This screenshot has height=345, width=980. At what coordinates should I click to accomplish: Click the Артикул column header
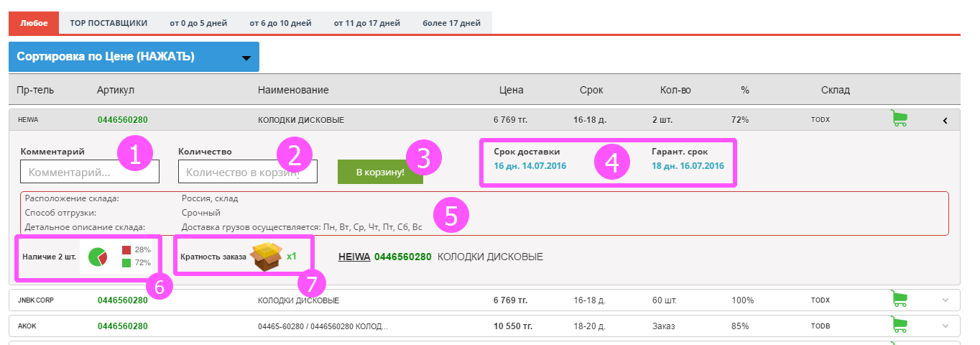click(116, 90)
